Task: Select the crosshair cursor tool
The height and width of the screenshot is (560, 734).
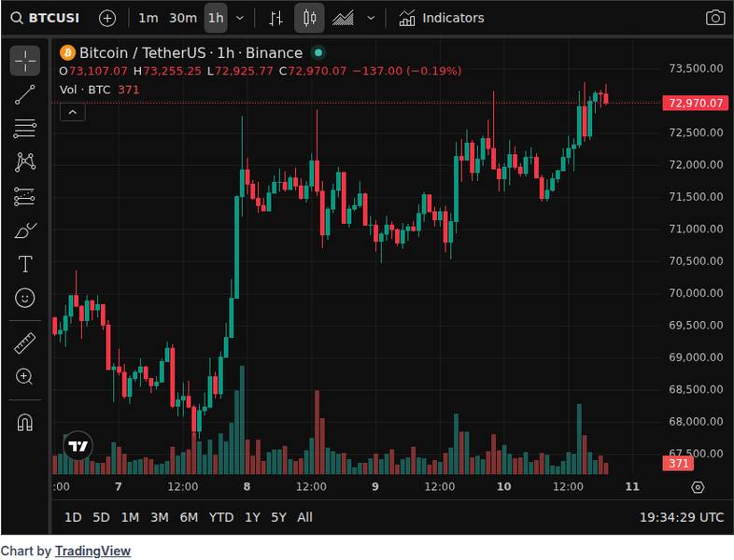Action: 25,61
